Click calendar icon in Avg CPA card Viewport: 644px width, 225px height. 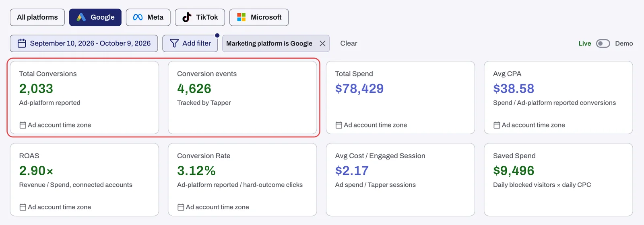point(497,125)
